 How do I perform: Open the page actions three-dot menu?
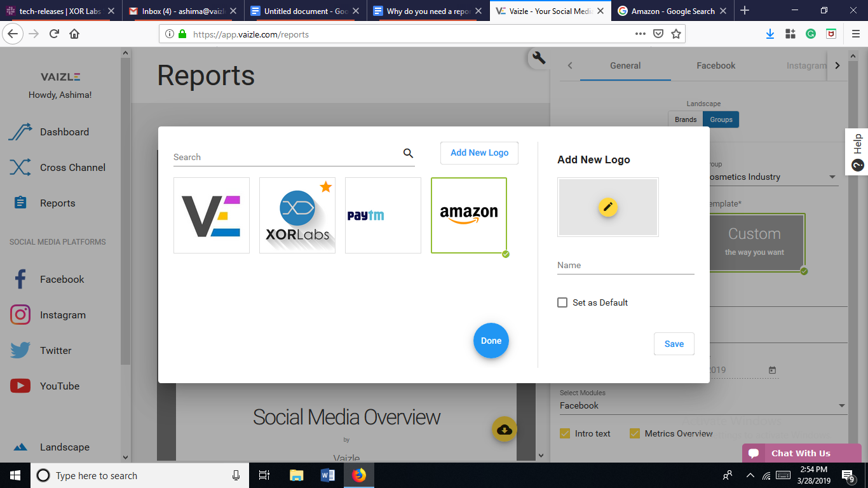(x=641, y=34)
